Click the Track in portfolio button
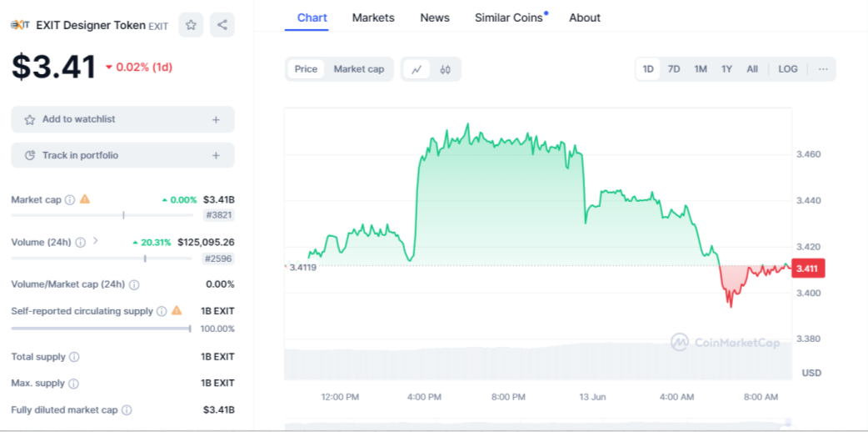This screenshot has height=432, width=868. [x=123, y=155]
